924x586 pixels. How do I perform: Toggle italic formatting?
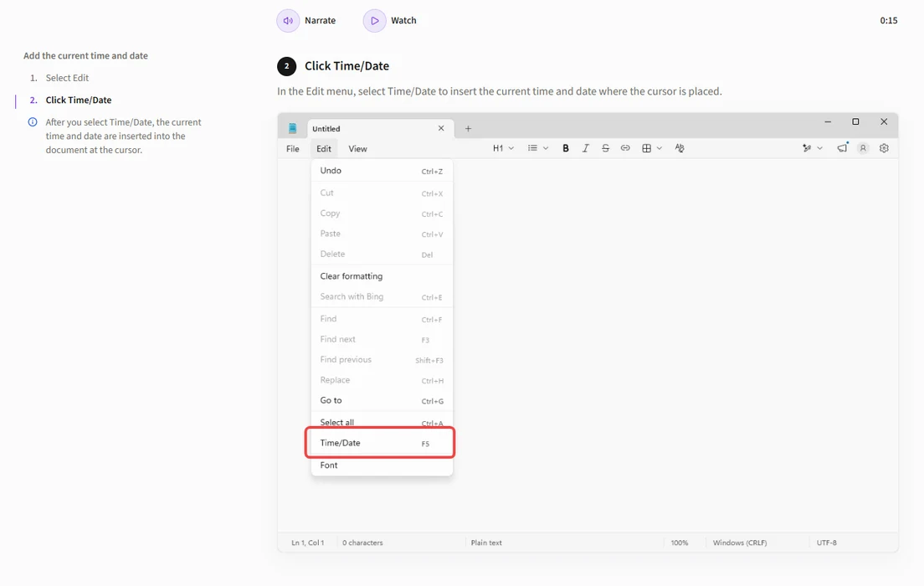click(x=585, y=148)
